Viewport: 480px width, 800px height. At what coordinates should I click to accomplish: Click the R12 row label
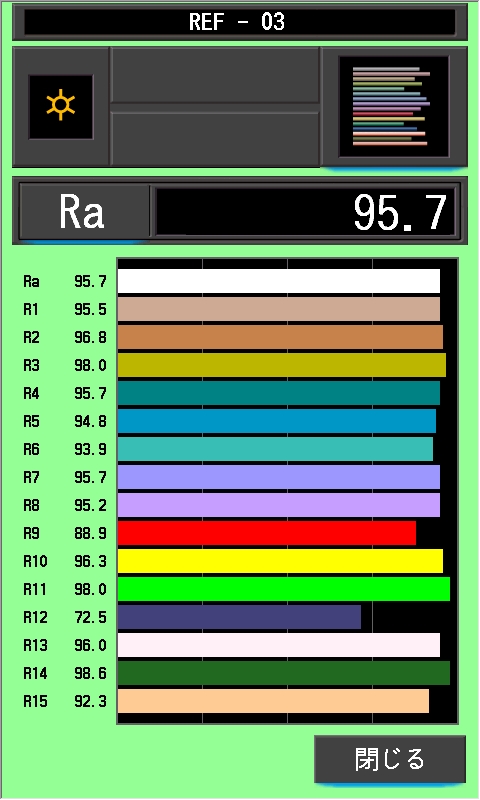coord(35,618)
